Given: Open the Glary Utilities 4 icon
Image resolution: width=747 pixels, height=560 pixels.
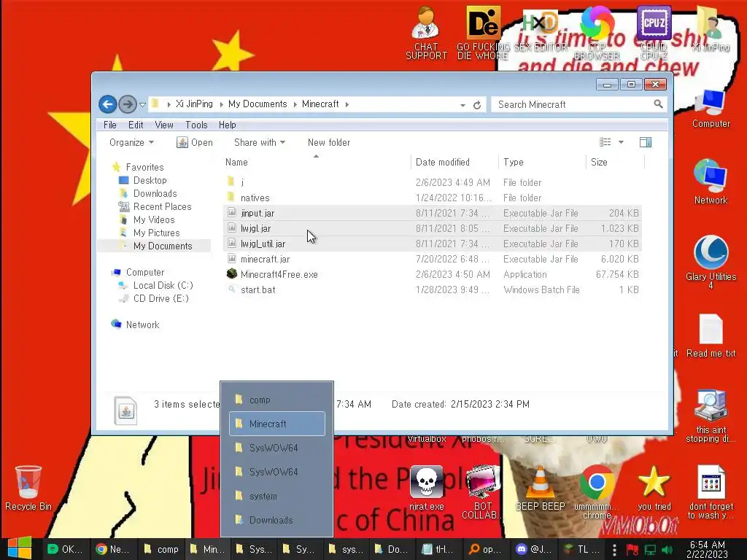Looking at the screenshot, I should [711, 262].
